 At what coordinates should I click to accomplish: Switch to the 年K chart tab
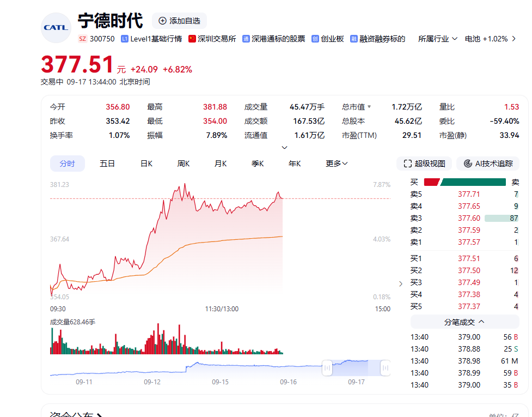coord(295,164)
